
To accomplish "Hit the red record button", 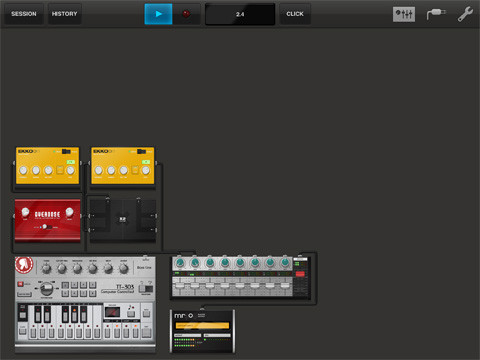I will 186,14.
